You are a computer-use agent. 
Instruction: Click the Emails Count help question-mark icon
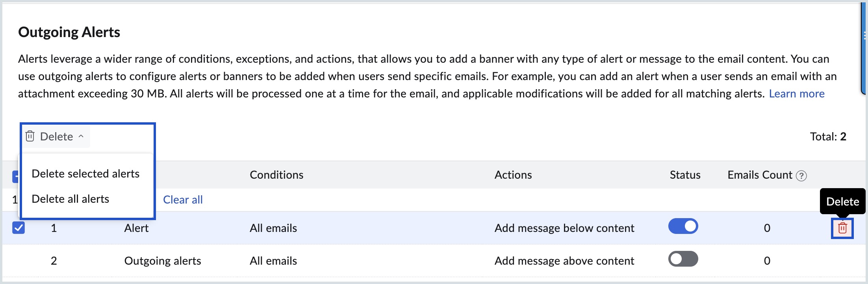(x=801, y=176)
